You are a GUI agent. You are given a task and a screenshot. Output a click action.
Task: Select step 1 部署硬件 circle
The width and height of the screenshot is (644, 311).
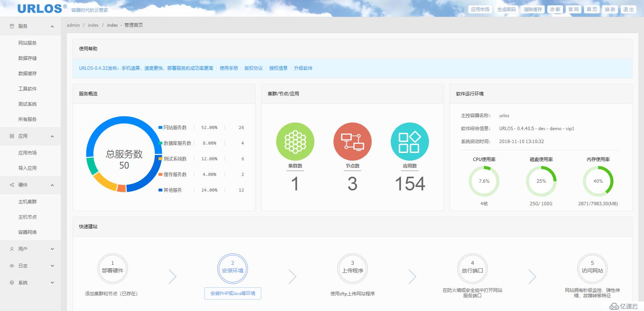(x=113, y=269)
